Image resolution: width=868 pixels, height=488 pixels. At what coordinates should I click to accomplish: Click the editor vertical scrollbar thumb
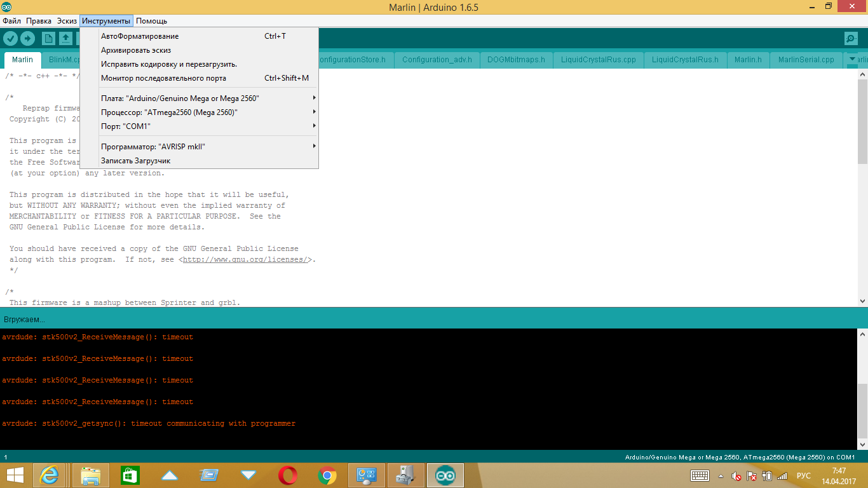pyautogui.click(x=862, y=121)
